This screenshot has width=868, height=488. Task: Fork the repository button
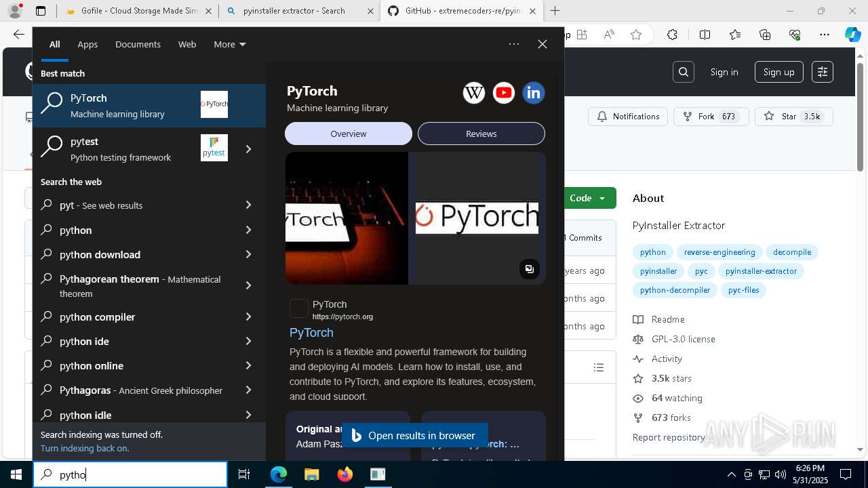click(x=711, y=117)
